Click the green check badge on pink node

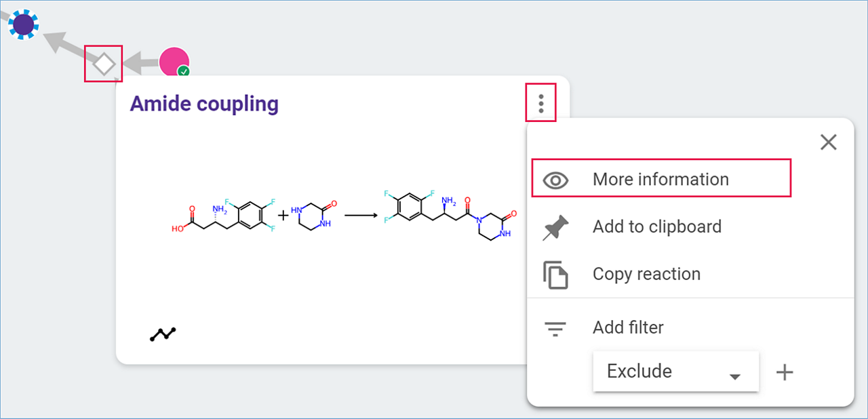pyautogui.click(x=183, y=71)
